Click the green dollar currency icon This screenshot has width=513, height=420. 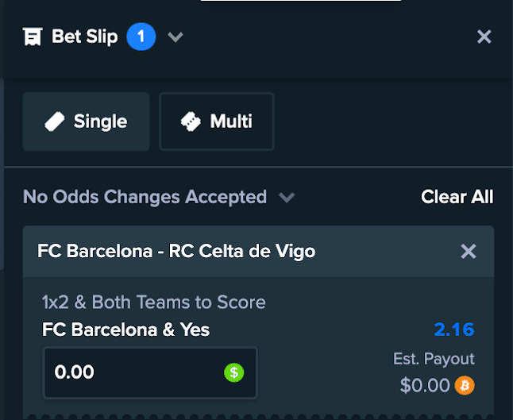coord(234,372)
